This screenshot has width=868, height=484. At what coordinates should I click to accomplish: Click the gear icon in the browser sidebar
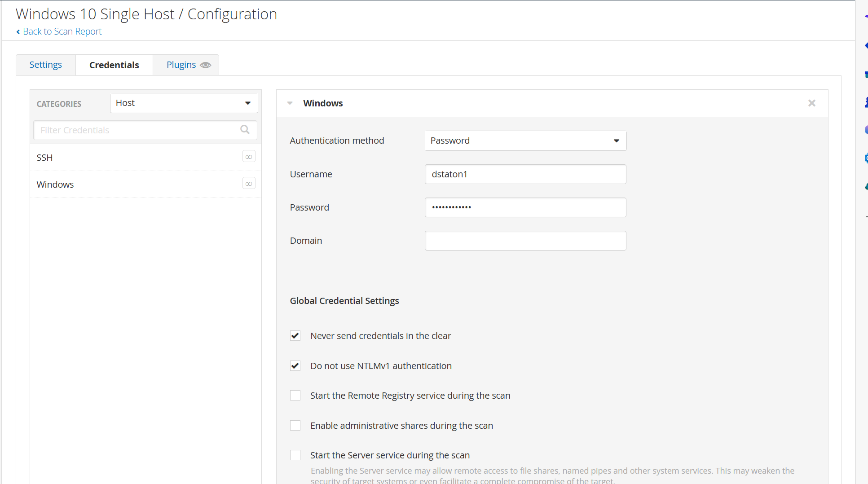[866, 158]
